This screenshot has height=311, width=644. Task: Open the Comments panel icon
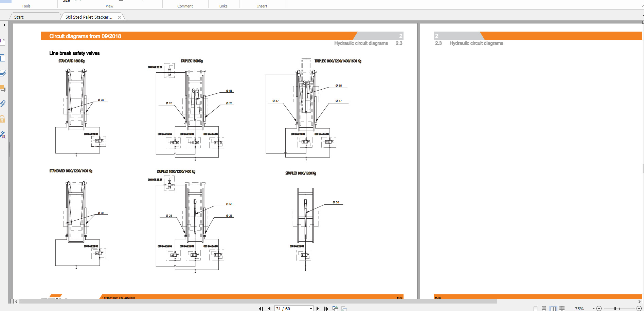point(3,88)
